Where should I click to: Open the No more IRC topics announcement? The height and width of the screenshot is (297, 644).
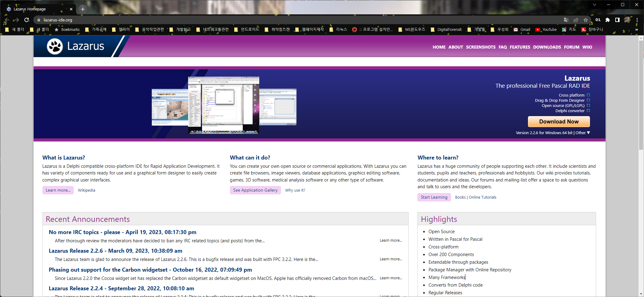(122, 232)
